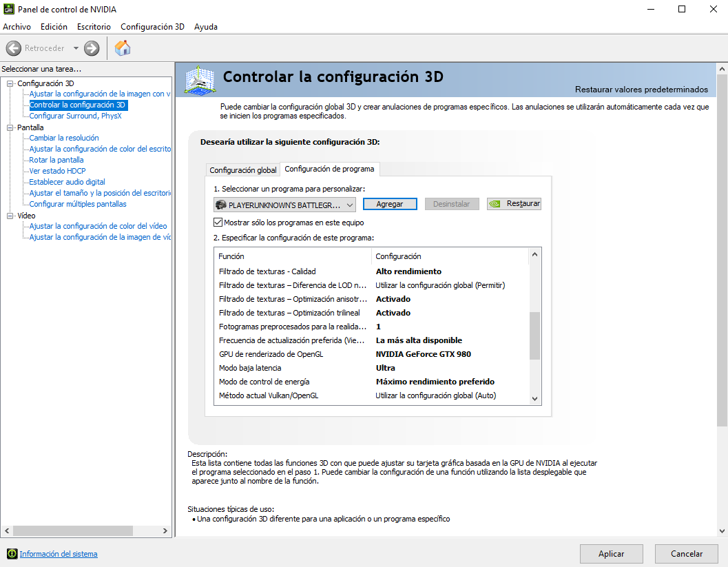Screen dimensions: 728x567
Task: Open Ajustar el tamaño y la posición del escritorio
Action: (100, 193)
